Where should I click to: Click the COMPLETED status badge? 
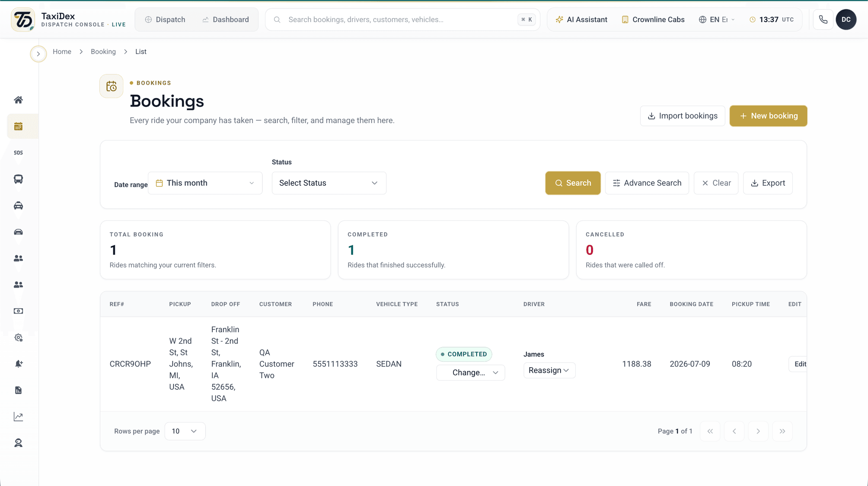click(464, 354)
